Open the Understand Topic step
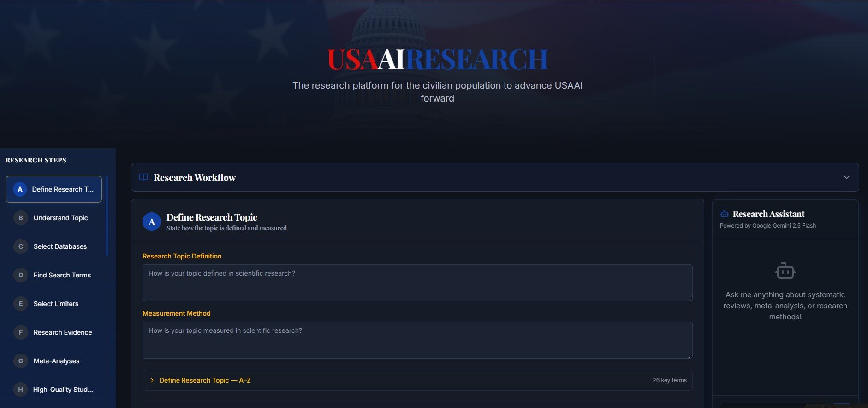This screenshot has height=408, width=868. pos(54,218)
